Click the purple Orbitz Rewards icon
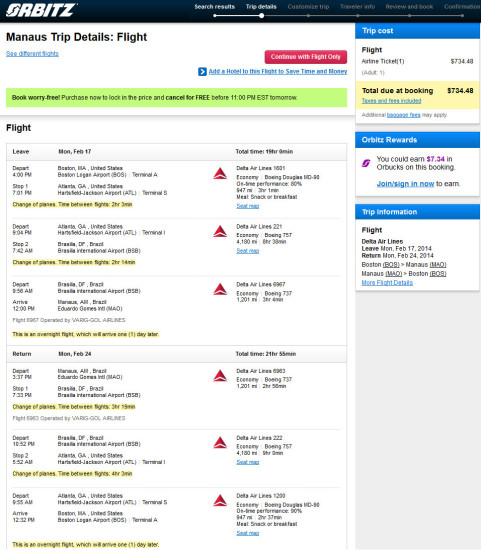481x550 pixels. pos(366,163)
